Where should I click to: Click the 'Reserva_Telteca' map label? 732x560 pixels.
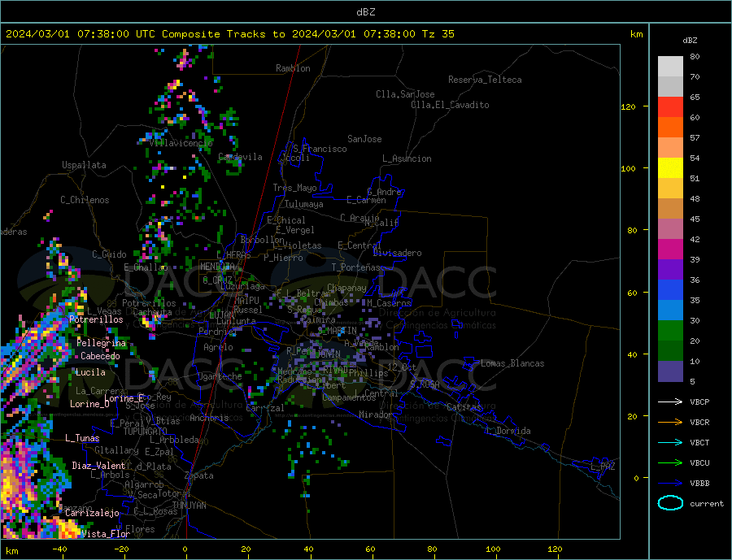pos(485,80)
